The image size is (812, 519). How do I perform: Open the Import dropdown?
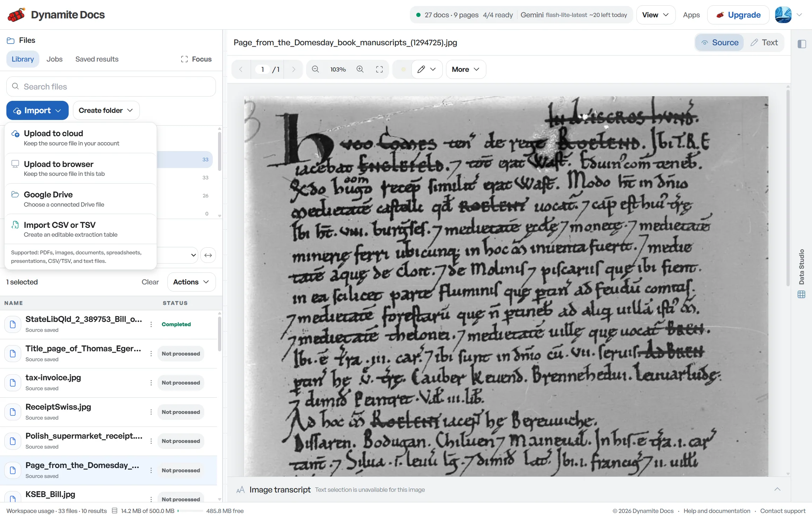38,110
